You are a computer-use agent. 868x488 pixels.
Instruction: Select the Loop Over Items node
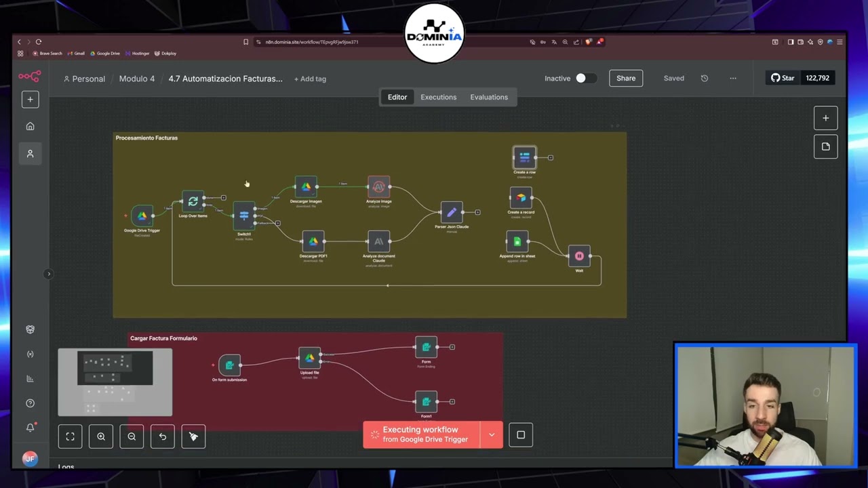coord(193,201)
